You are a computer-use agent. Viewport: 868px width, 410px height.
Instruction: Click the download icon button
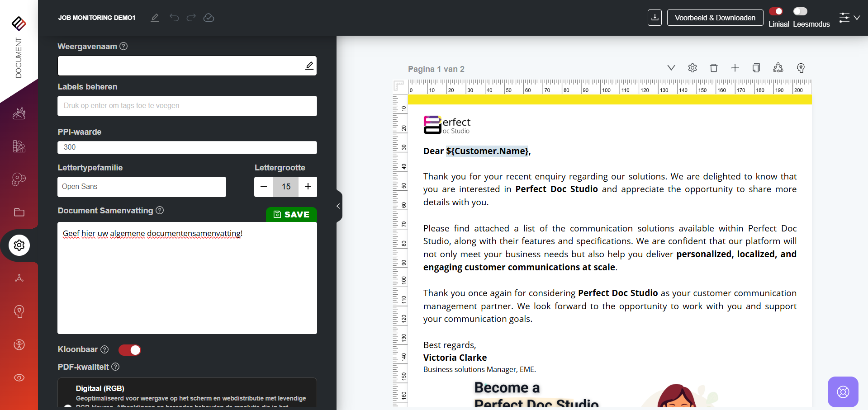coord(655,18)
